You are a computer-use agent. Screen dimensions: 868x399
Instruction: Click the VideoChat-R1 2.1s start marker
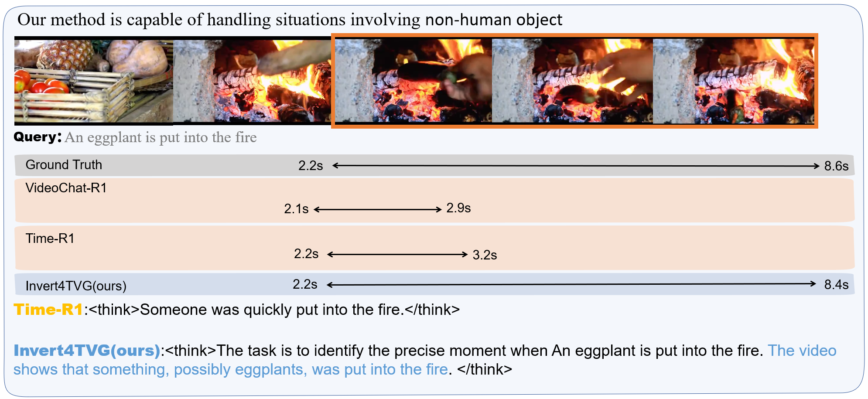[x=296, y=209]
